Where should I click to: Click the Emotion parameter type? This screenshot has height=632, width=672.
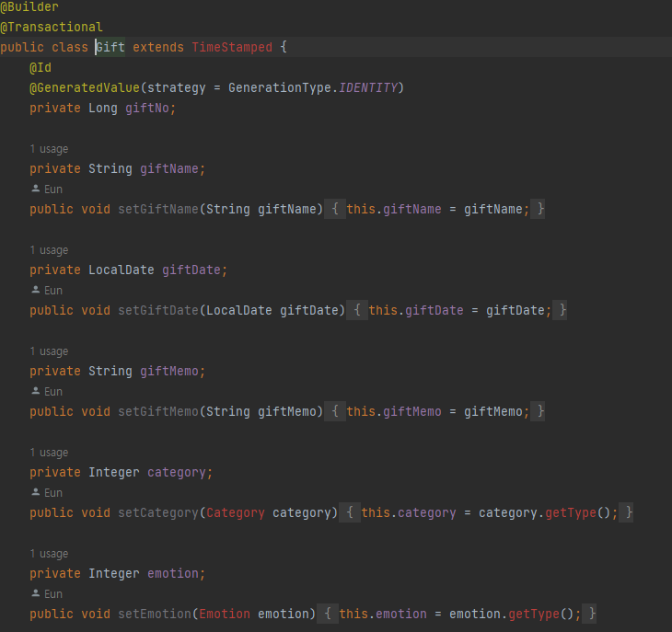225,614
